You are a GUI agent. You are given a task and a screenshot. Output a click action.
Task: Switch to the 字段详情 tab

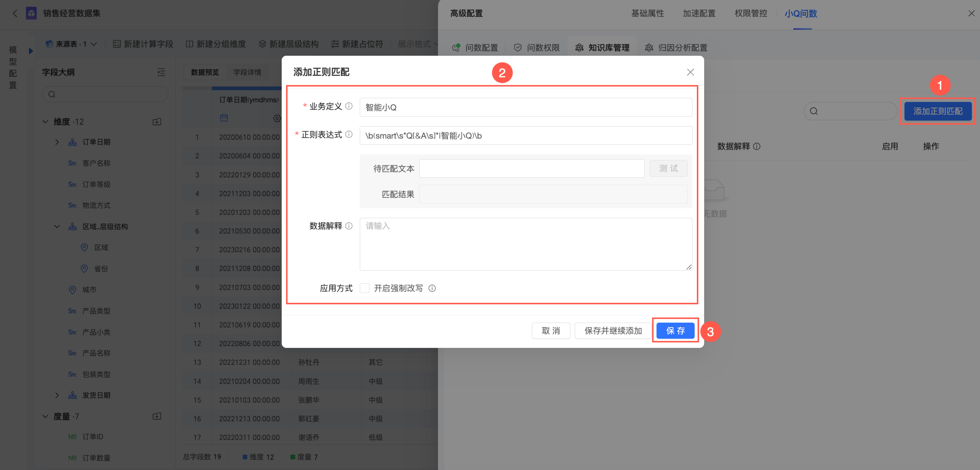coord(247,72)
